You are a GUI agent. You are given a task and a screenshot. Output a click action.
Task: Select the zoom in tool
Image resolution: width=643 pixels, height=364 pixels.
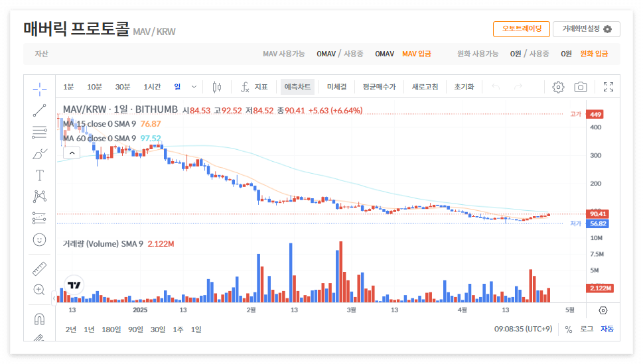pyautogui.click(x=39, y=290)
